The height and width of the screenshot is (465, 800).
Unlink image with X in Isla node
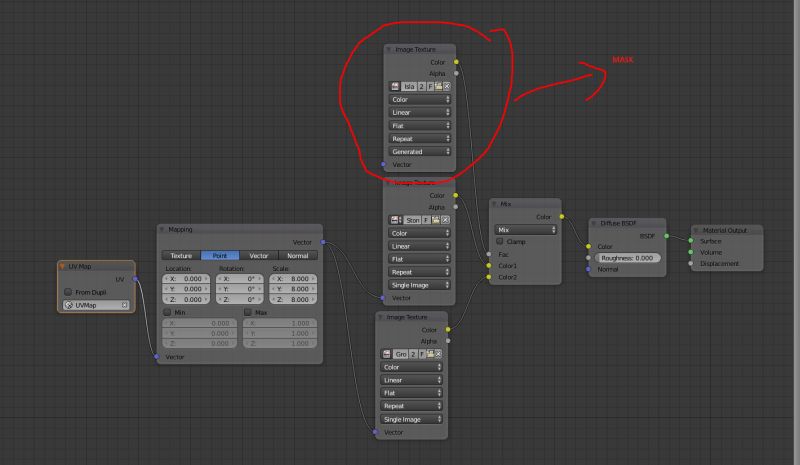pyautogui.click(x=447, y=86)
